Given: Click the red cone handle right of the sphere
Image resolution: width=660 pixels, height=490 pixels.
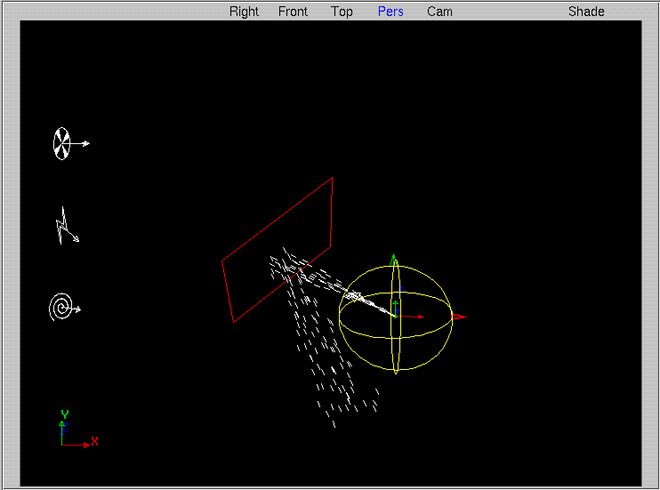Looking at the screenshot, I should (x=459, y=317).
